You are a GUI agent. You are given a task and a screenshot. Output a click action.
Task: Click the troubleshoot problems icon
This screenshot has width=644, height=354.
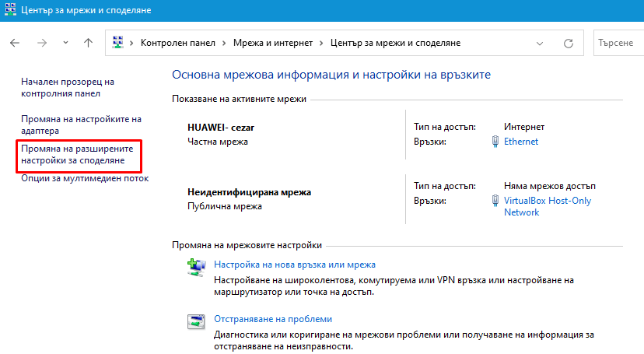(x=196, y=321)
